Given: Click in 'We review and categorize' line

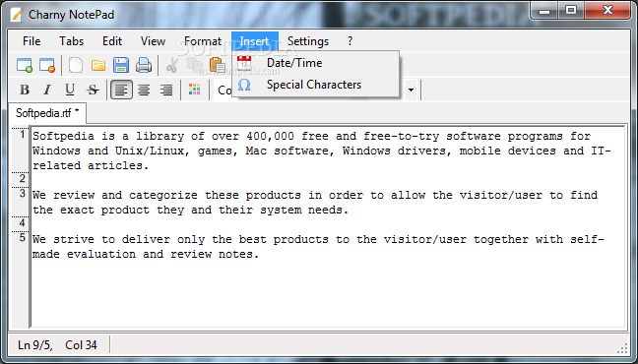Looking at the screenshot, I should (315, 195).
